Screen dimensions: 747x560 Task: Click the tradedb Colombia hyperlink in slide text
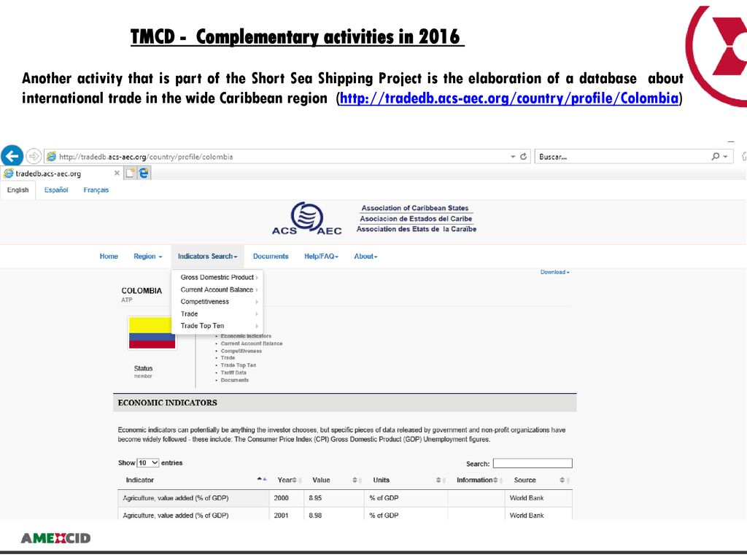pyautogui.click(x=508, y=98)
